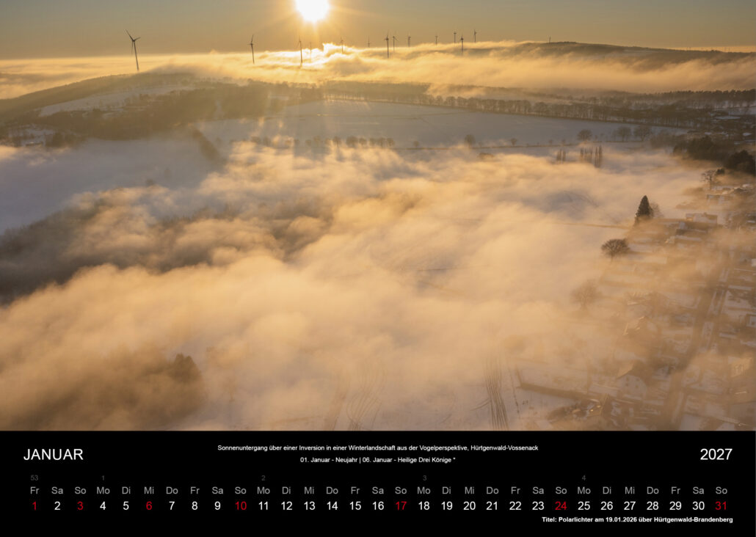The width and height of the screenshot is (756, 537).
Task: Click the year "2027"
Action: [716, 454]
